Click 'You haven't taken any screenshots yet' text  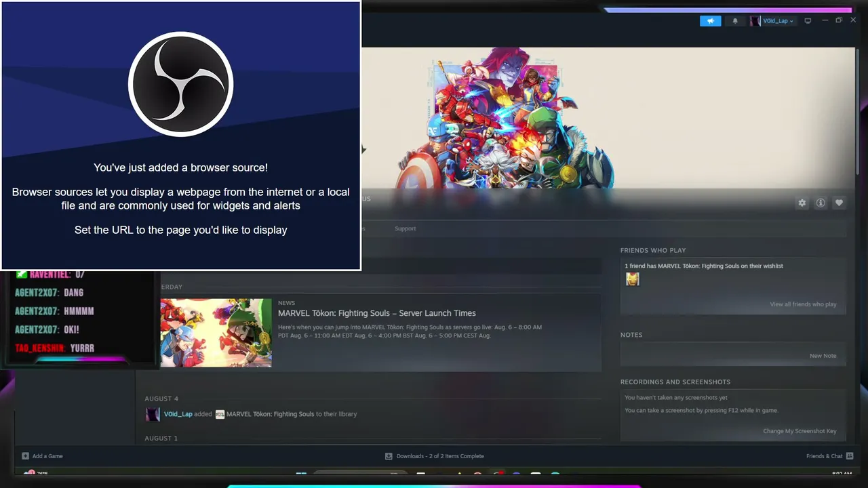pyautogui.click(x=676, y=398)
